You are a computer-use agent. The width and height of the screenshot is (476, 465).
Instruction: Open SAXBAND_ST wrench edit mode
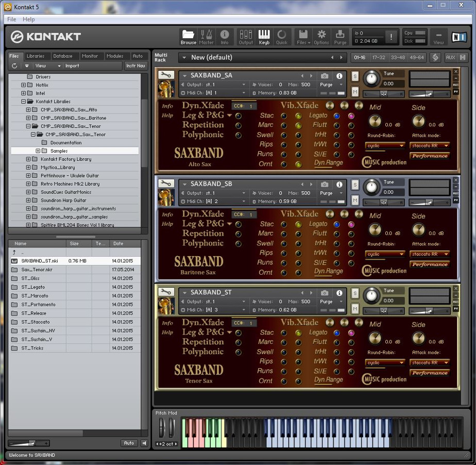(166, 292)
